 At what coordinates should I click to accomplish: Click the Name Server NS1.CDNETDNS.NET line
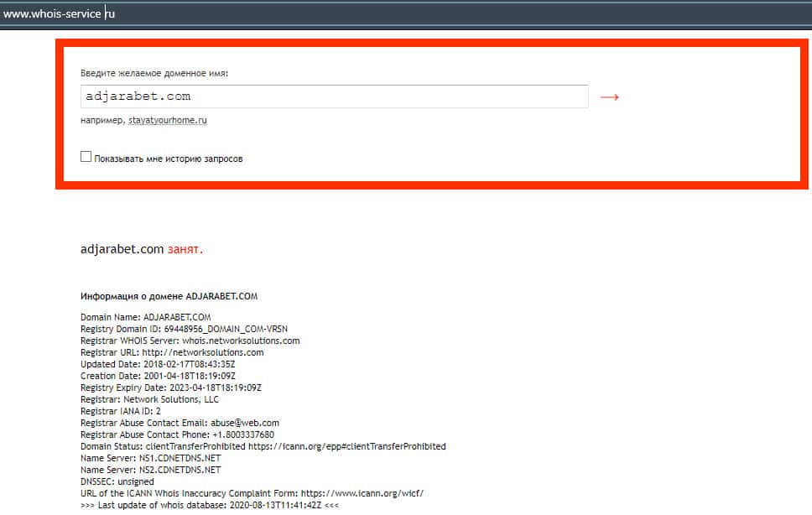(151, 458)
